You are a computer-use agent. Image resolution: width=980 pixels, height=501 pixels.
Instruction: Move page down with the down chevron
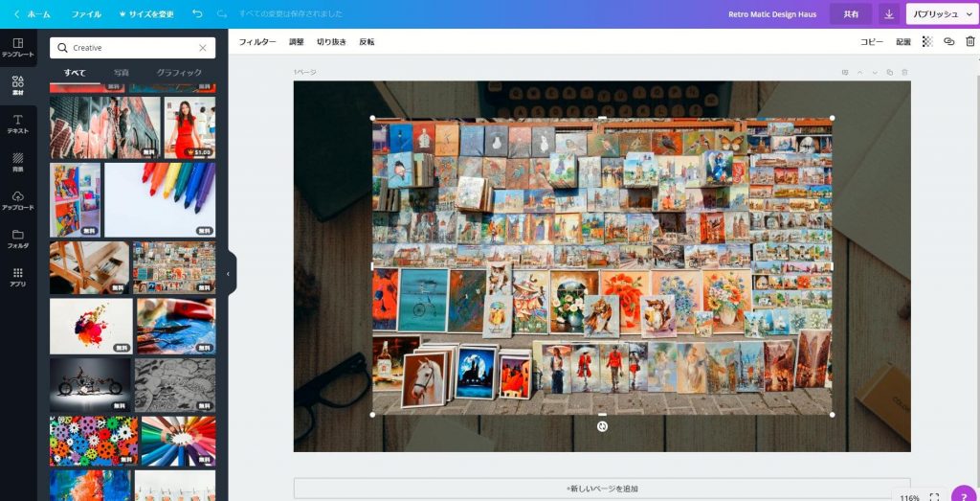coord(875,73)
